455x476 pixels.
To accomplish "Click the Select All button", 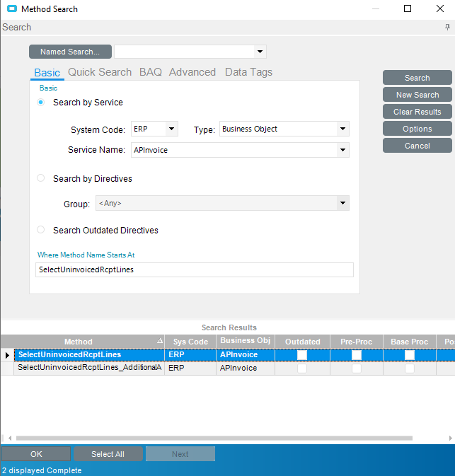I will tap(108, 454).
